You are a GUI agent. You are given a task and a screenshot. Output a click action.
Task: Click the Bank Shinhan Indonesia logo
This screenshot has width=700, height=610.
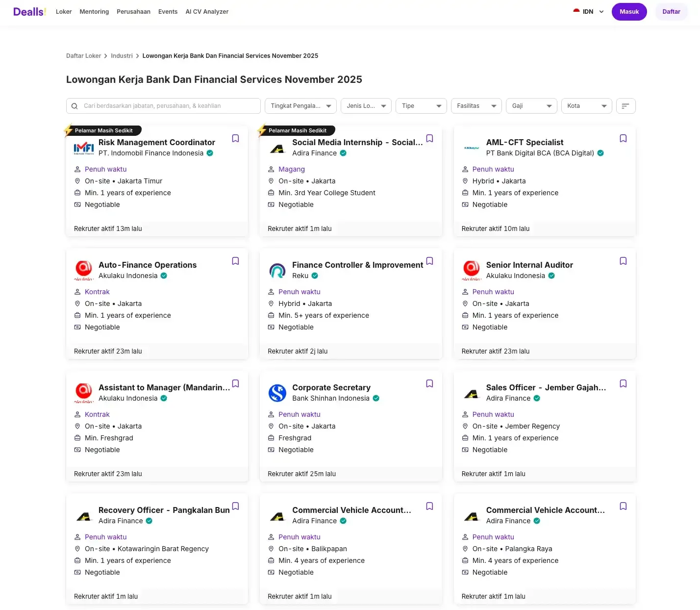(277, 393)
